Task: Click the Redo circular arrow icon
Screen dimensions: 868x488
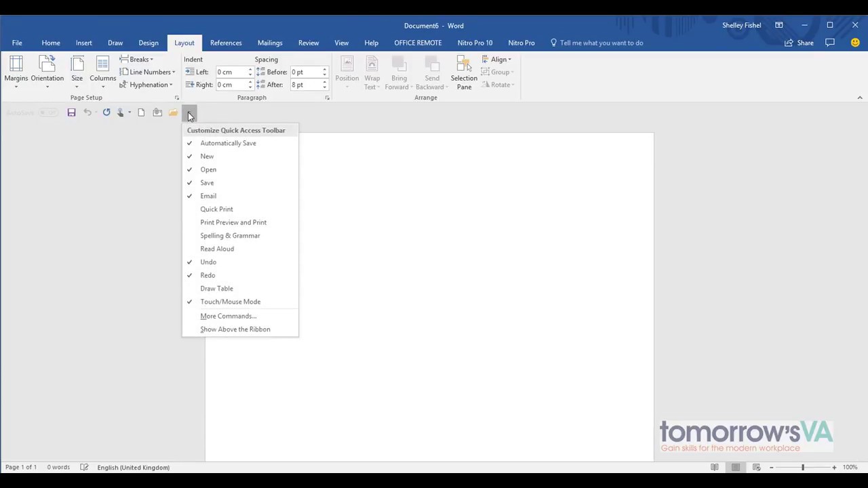Action: tap(106, 113)
